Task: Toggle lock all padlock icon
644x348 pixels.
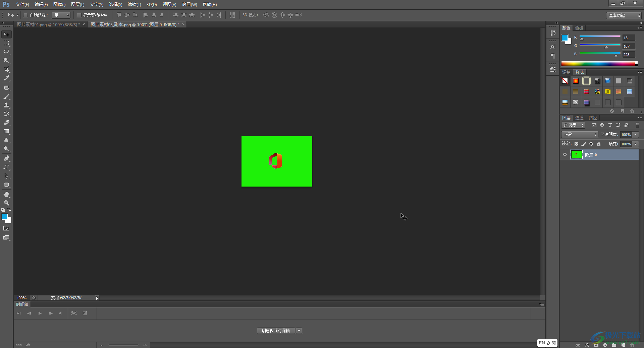Action: [599, 144]
